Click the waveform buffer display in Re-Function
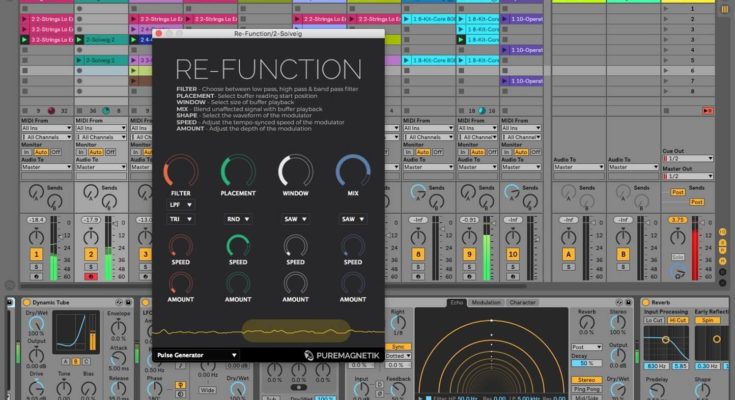 pos(266,331)
